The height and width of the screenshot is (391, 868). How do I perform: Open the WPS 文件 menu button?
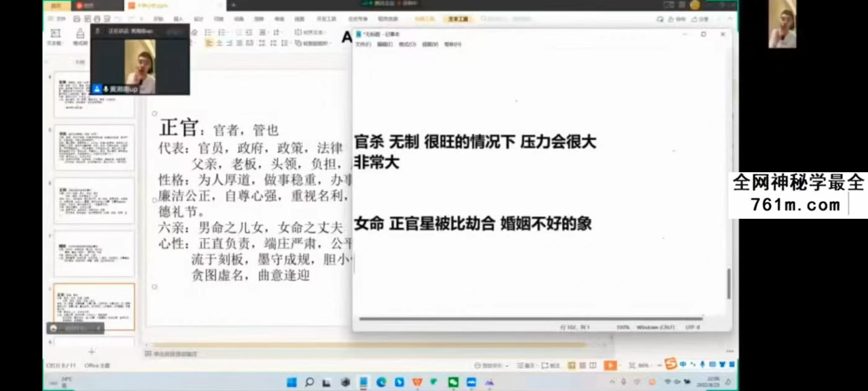57,19
